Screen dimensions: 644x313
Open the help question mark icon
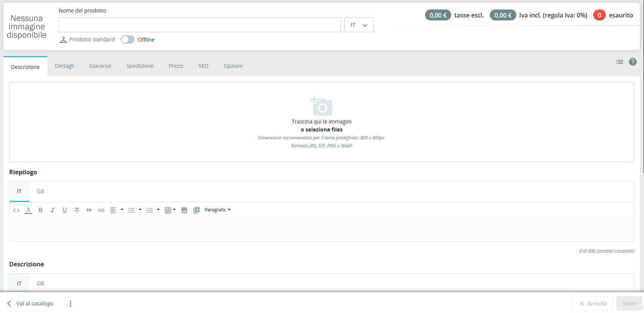(633, 62)
